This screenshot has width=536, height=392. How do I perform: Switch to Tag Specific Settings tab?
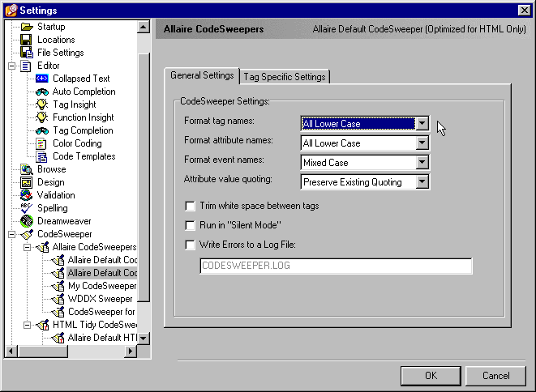(x=285, y=77)
